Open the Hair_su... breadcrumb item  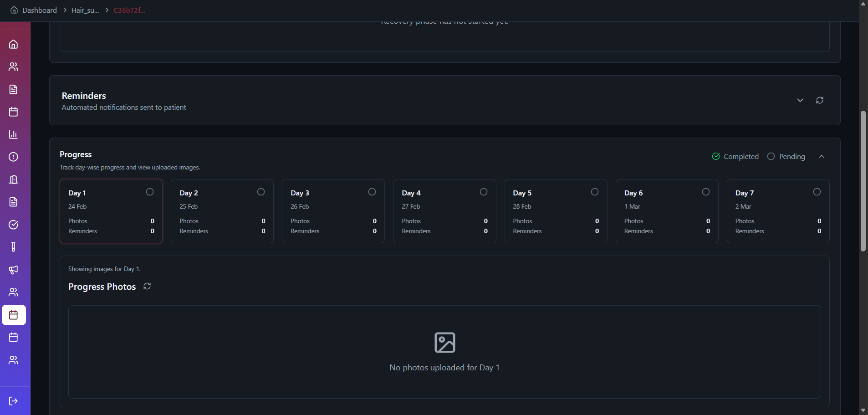(x=85, y=10)
